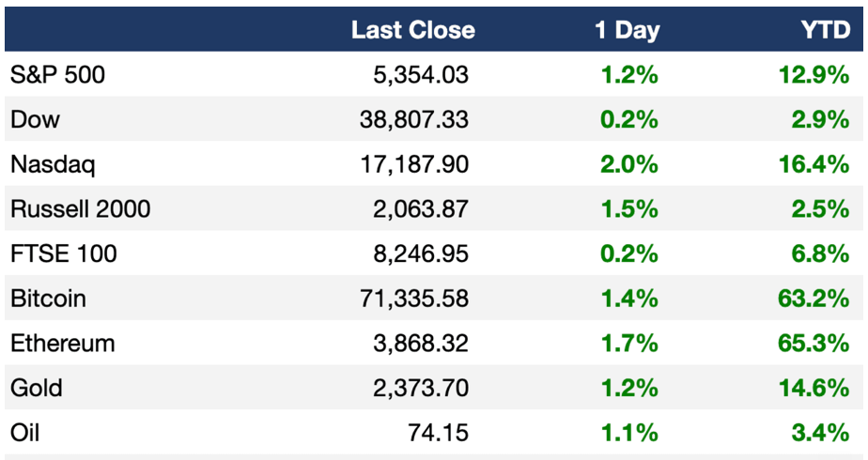Select the Gold row label

point(36,388)
